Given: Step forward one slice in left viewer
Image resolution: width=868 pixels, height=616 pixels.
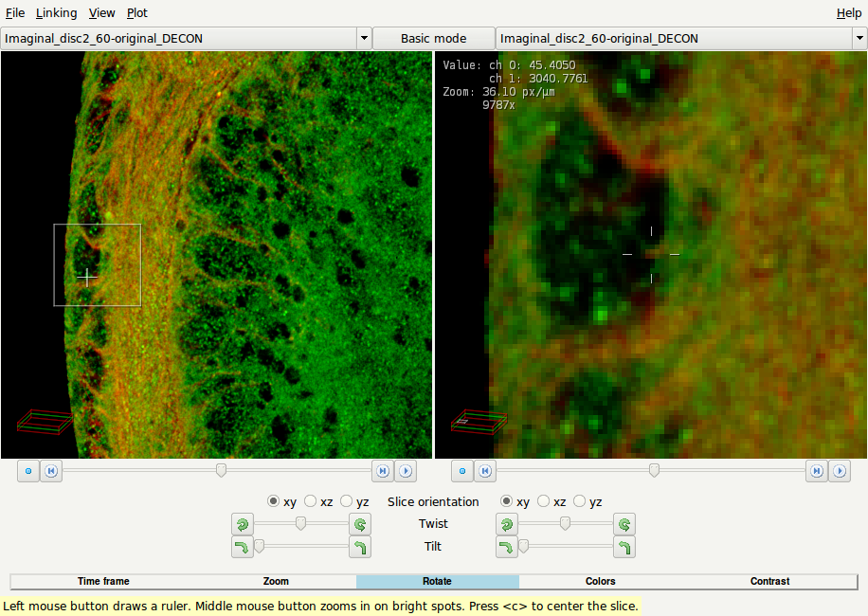Looking at the screenshot, I should [x=383, y=471].
